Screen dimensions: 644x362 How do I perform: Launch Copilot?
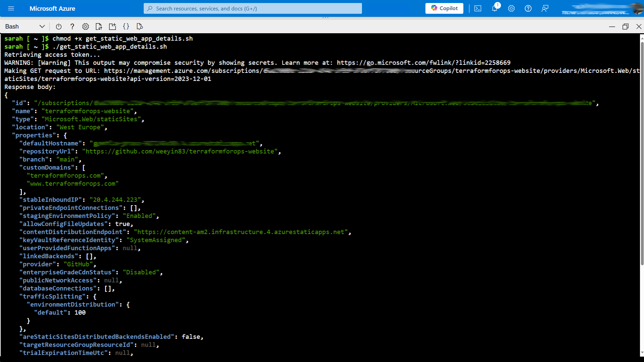click(444, 8)
